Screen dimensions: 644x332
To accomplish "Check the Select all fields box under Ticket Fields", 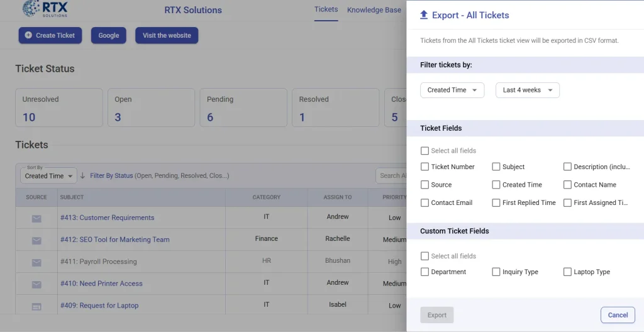I will (x=425, y=151).
